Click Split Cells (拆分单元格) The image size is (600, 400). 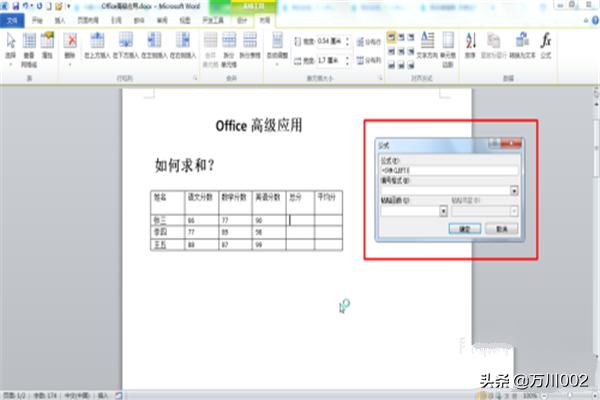coord(229,50)
